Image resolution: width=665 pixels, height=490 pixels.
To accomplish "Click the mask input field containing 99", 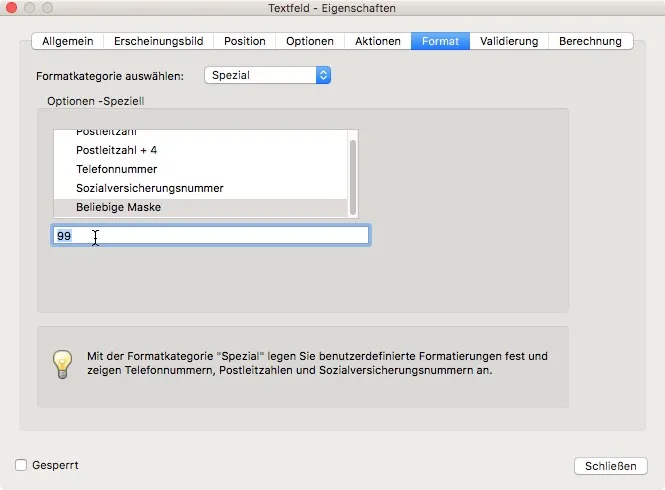I will tap(211, 235).
